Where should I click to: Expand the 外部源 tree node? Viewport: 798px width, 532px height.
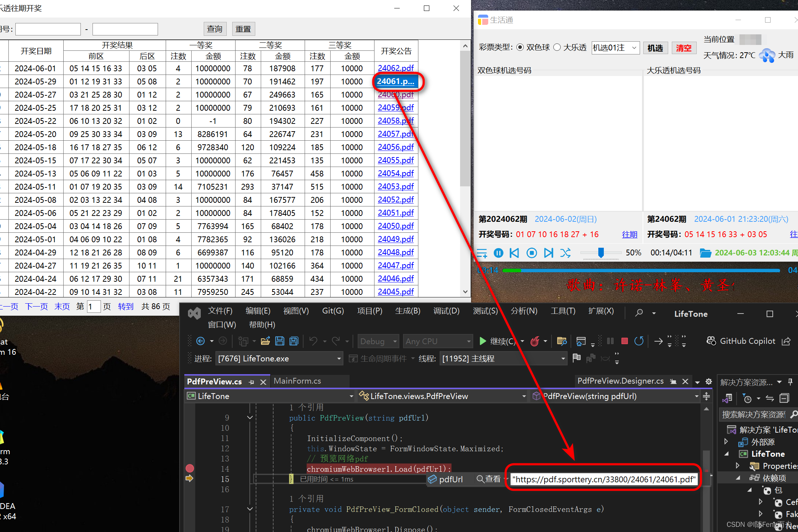pyautogui.click(x=726, y=442)
